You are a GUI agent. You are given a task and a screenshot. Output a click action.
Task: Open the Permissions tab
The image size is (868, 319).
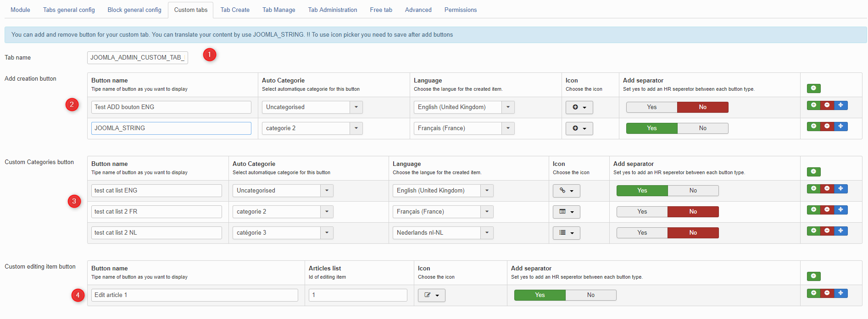pos(460,10)
